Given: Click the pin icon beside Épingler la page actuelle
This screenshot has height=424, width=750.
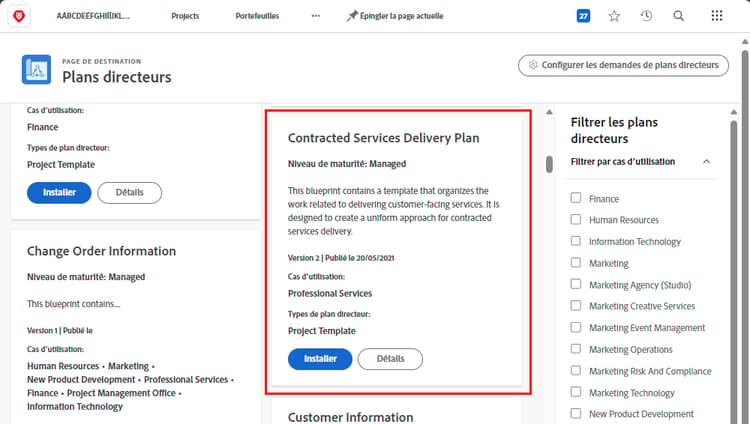Looking at the screenshot, I should pyautogui.click(x=352, y=16).
